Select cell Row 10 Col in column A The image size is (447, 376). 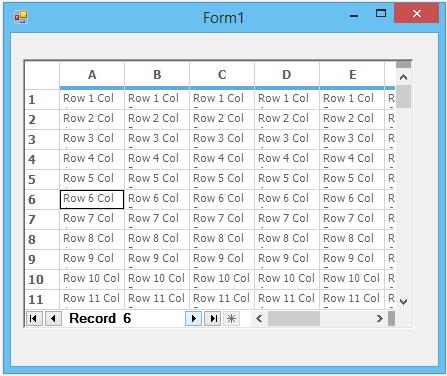[92, 279]
